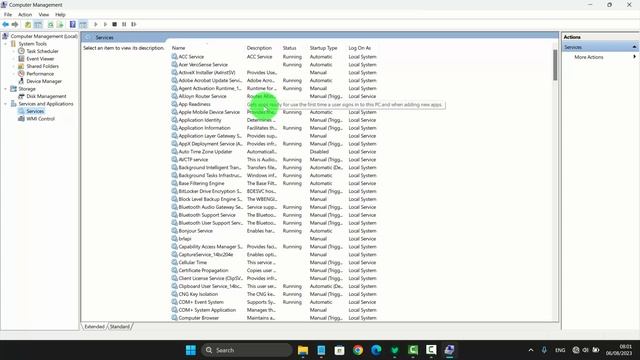Collapse Services and Applications tree node
Screen dimensions: 640x360
6,104
